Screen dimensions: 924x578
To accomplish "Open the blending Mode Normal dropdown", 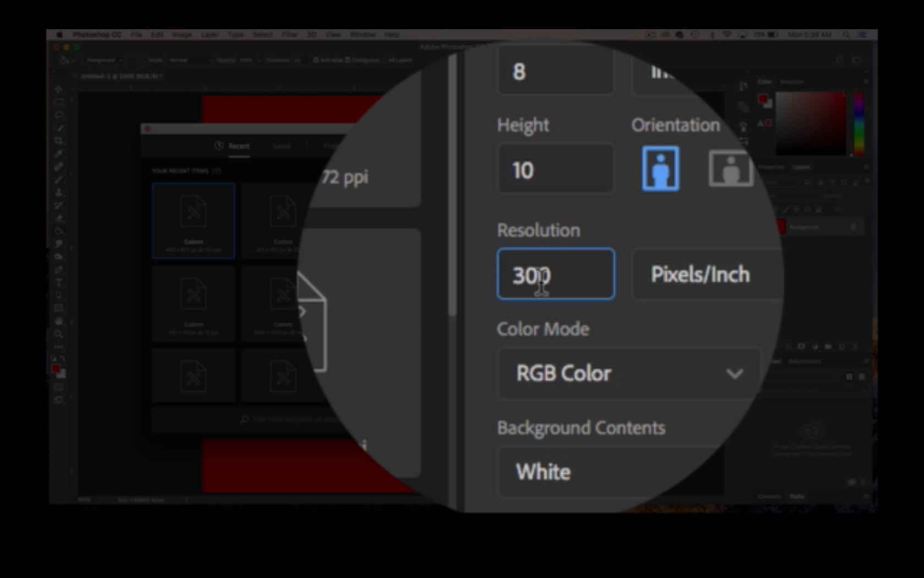I will (189, 60).
